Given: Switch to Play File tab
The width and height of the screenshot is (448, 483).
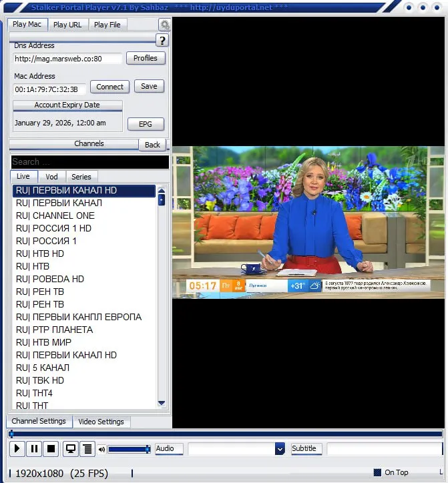Looking at the screenshot, I should pyautogui.click(x=107, y=25).
